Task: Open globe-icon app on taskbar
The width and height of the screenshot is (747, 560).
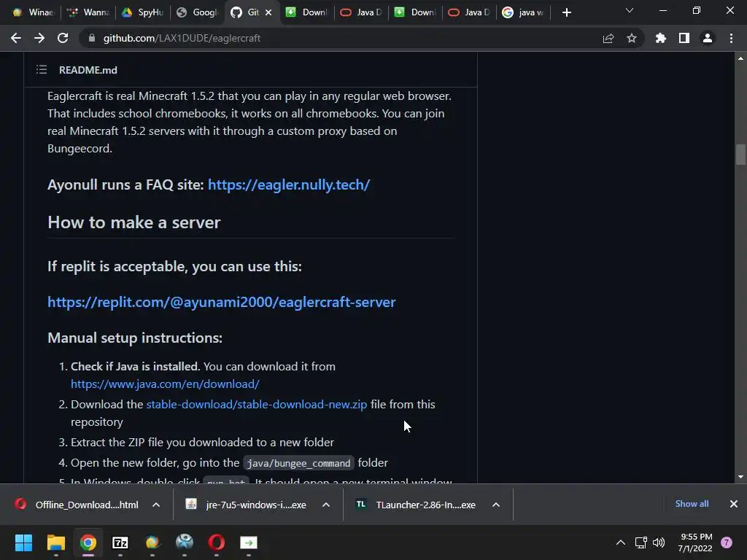Action: click(152, 542)
